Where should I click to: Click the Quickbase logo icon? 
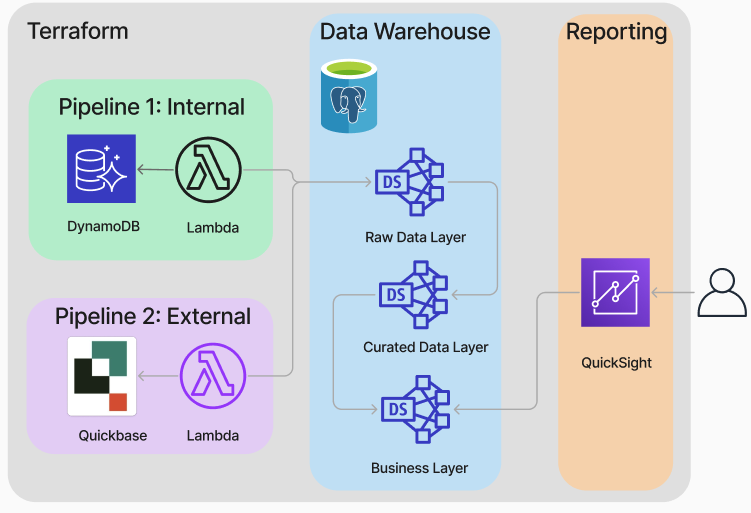102,376
